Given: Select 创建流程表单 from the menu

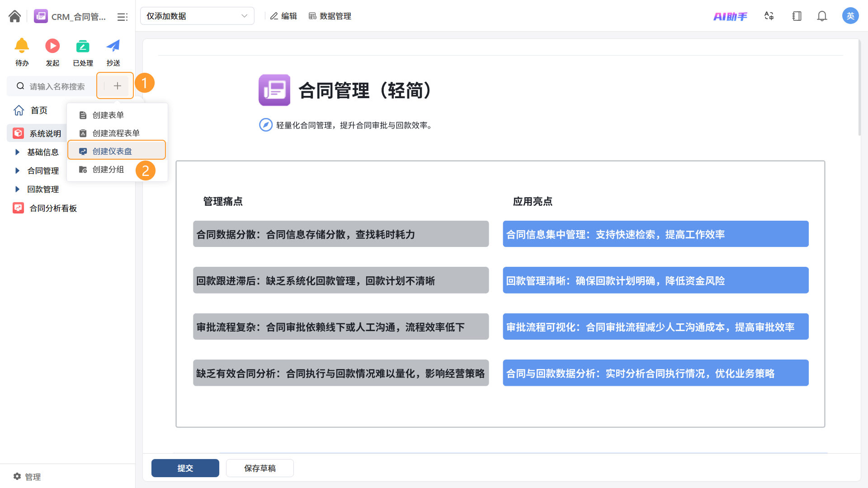Looking at the screenshot, I should (x=117, y=133).
